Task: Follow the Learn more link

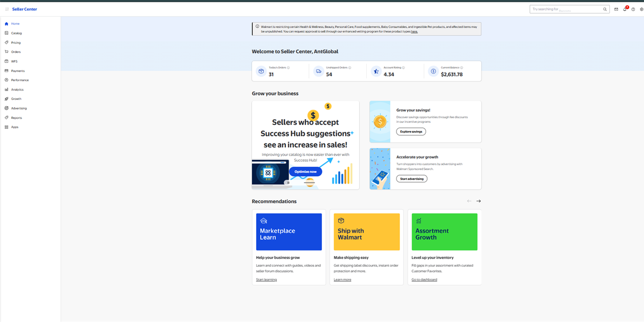Action: click(x=343, y=279)
